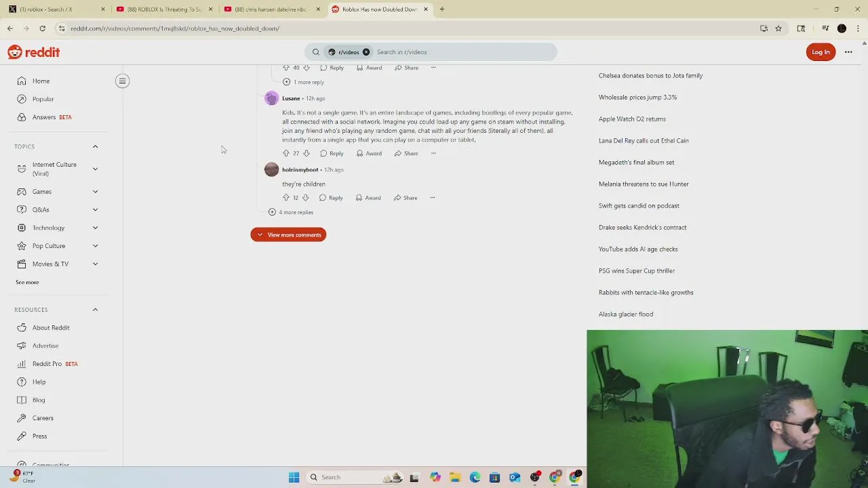Share holeinmyboot's comment
This screenshot has width=868, height=488.
405,198
